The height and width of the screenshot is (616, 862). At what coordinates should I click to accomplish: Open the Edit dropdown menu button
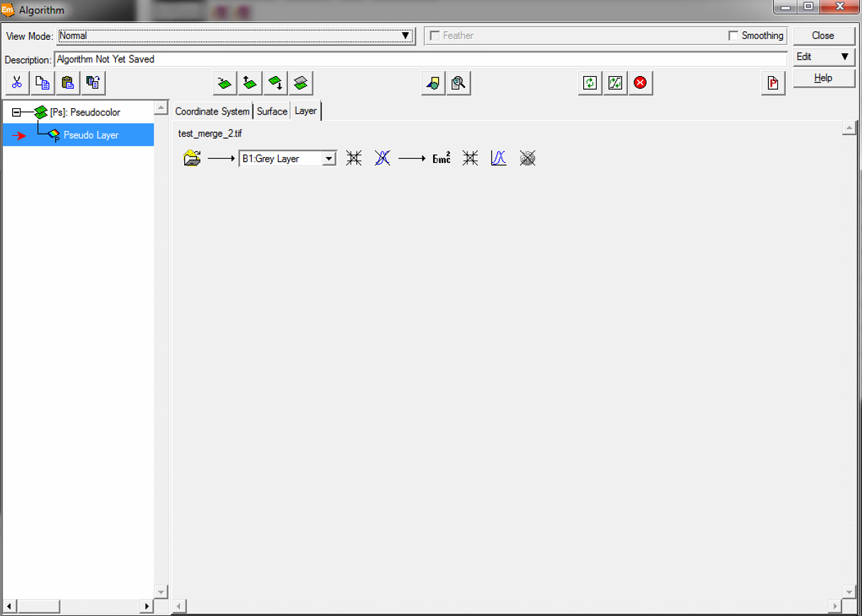point(824,57)
